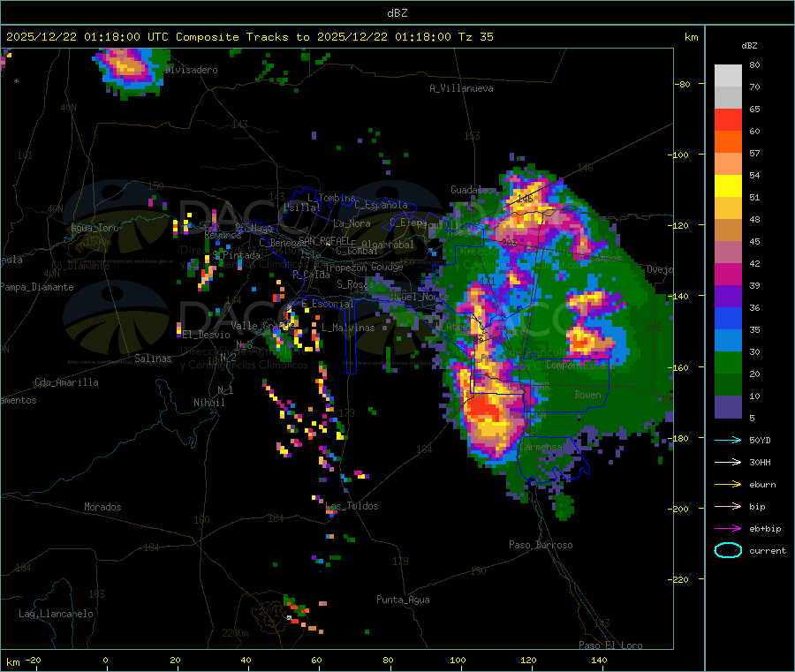Screen dimensions: 795x672
Task: Click the '100' tick on horizontal axis
Action: coord(458,660)
